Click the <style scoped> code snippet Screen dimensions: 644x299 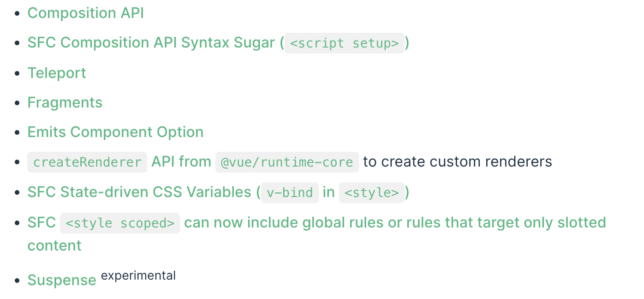[x=120, y=223]
